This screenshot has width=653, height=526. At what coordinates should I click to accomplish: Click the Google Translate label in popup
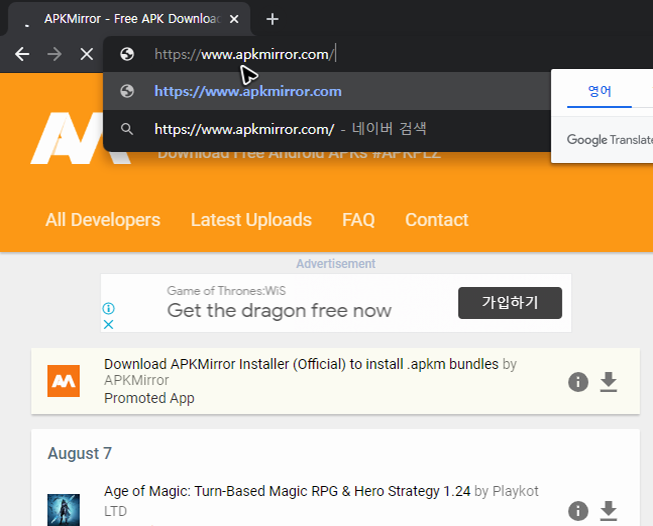click(609, 140)
